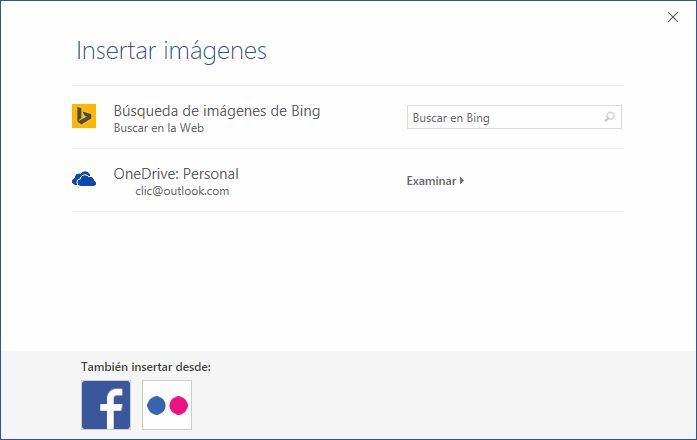Click the magnifier search icon in Bing box
The image size is (697, 440).
pyautogui.click(x=609, y=117)
